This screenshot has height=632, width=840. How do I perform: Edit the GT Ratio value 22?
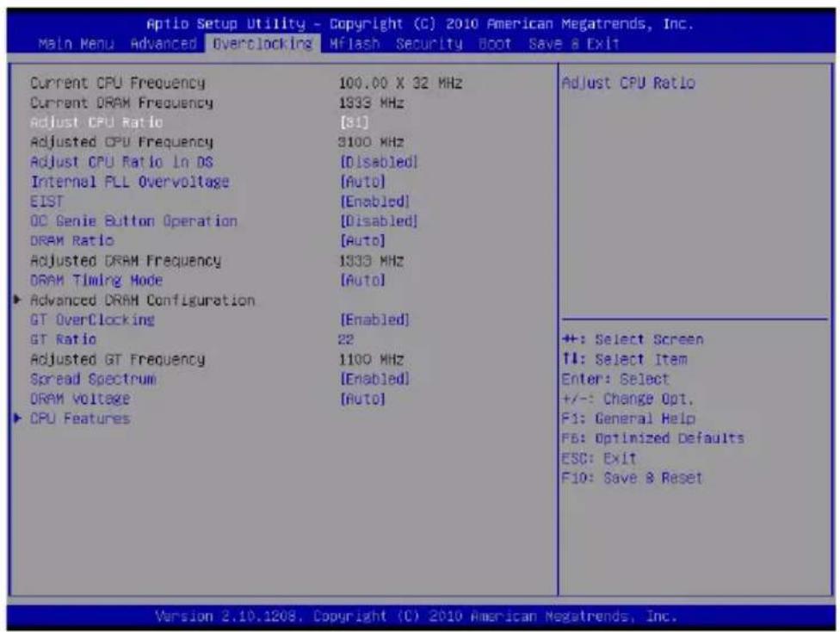(346, 340)
